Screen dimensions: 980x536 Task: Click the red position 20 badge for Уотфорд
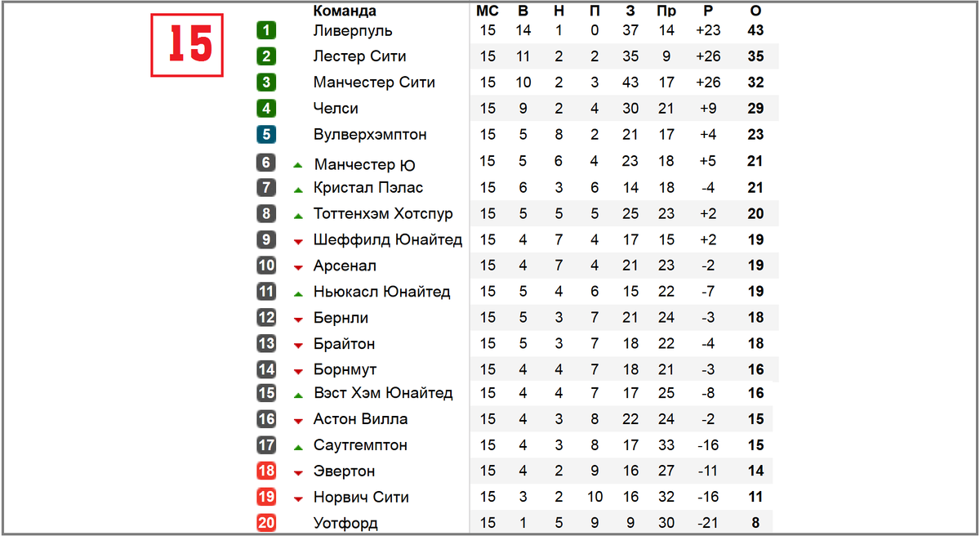point(266,524)
